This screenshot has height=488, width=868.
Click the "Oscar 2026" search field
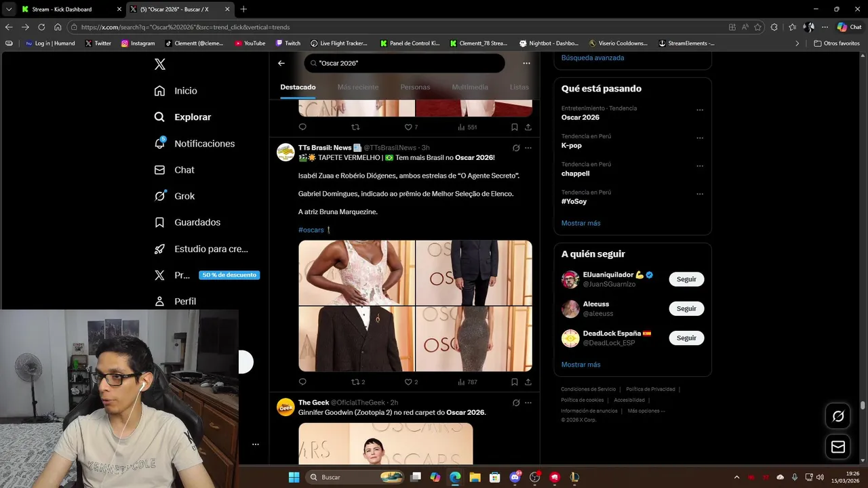[x=404, y=63]
